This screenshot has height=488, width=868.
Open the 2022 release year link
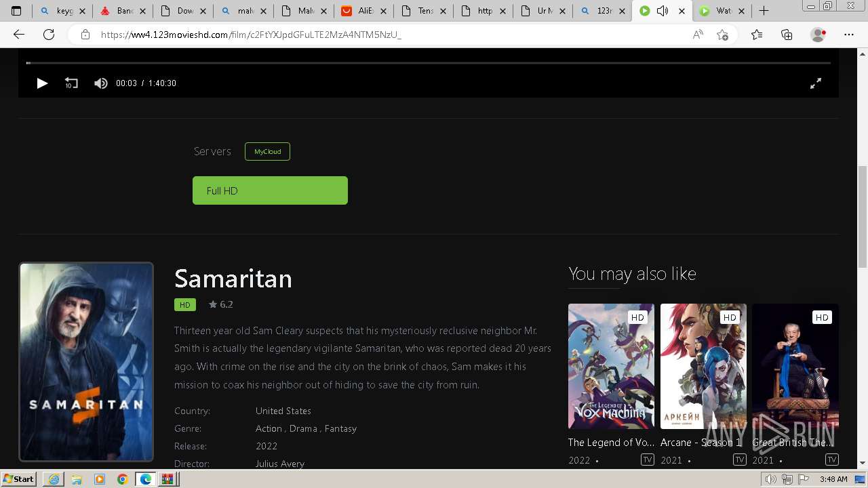267,446
